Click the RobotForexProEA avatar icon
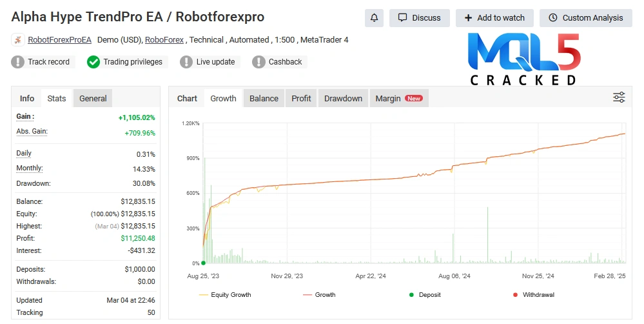Image resolution: width=644 pixels, height=324 pixels. (18, 40)
